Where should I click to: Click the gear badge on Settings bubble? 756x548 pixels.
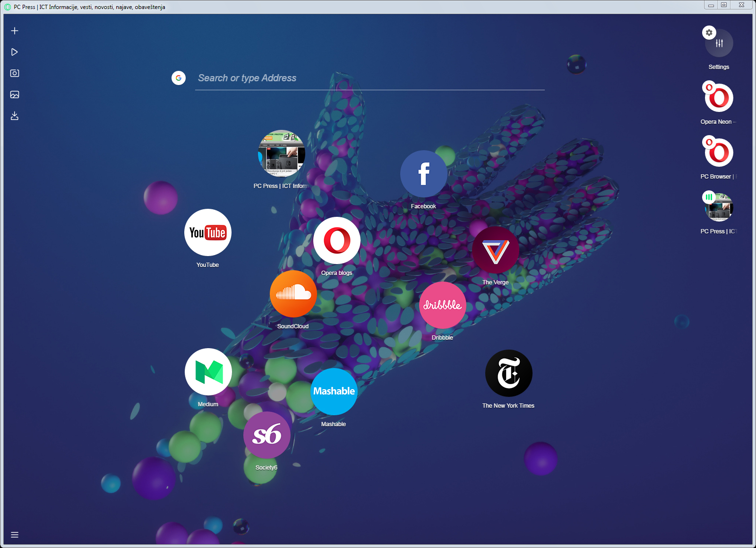(709, 33)
